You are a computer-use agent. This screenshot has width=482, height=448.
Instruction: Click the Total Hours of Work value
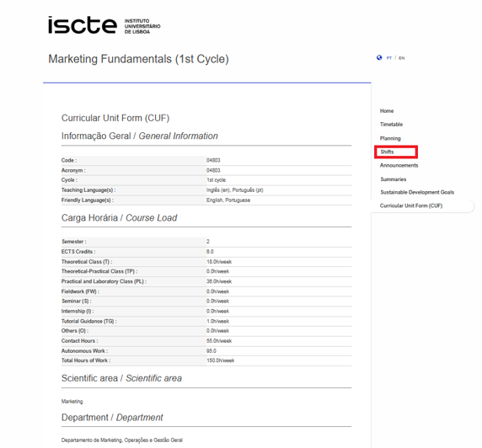click(x=221, y=360)
